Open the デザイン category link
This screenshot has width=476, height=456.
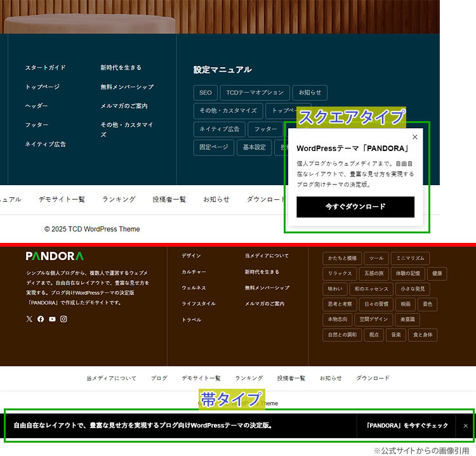pyautogui.click(x=191, y=256)
